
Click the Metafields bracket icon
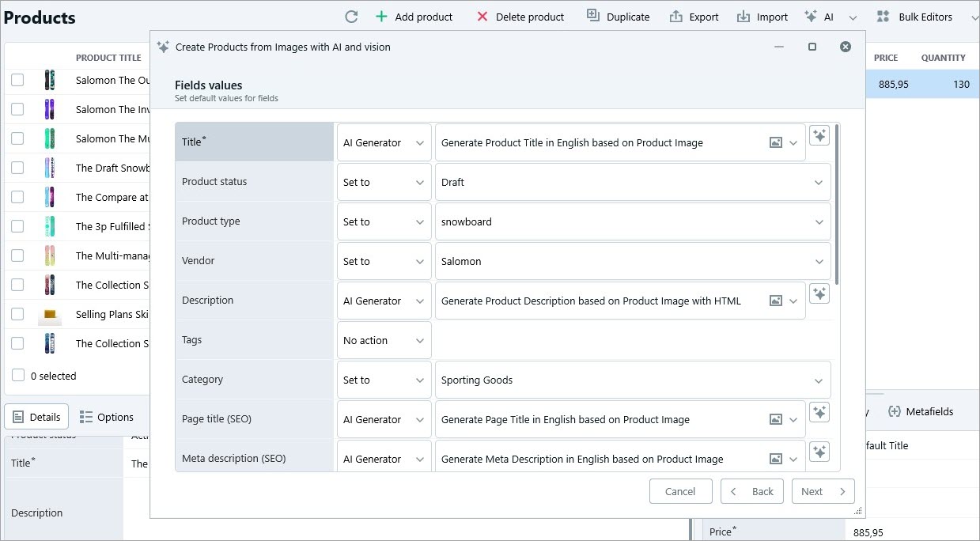point(895,411)
